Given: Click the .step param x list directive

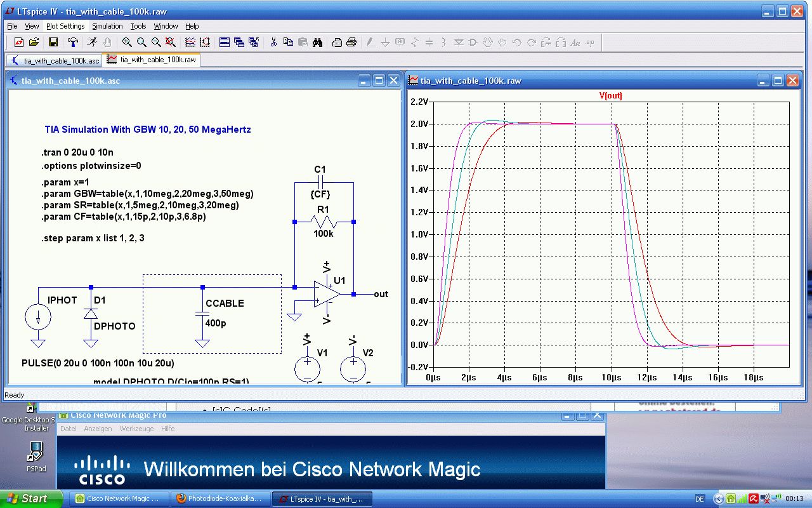Looking at the screenshot, I should tap(93, 238).
